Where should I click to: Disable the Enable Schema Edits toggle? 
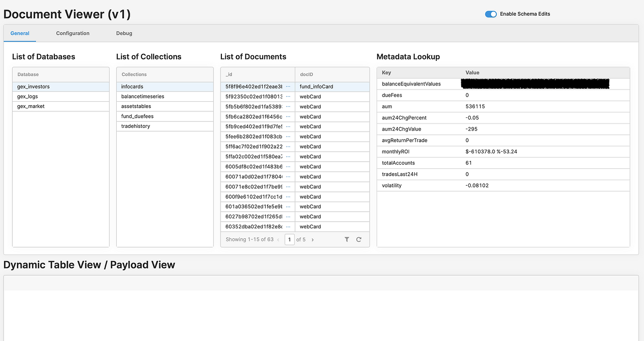(490, 14)
